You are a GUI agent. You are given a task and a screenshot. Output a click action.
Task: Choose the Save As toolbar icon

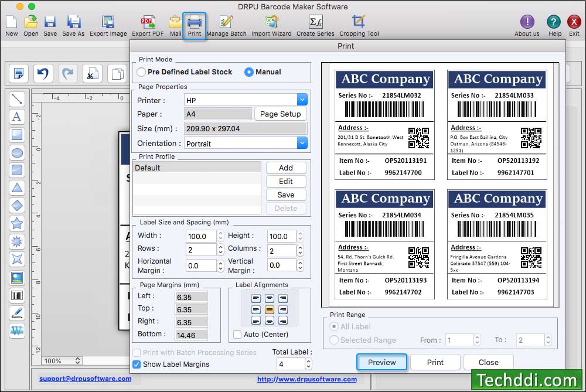coord(73,25)
